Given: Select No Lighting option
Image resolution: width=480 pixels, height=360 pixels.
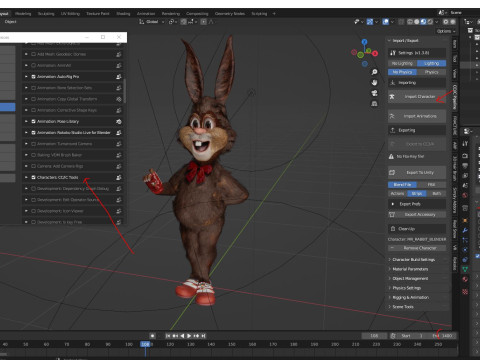Looking at the screenshot, I should 402,63.
